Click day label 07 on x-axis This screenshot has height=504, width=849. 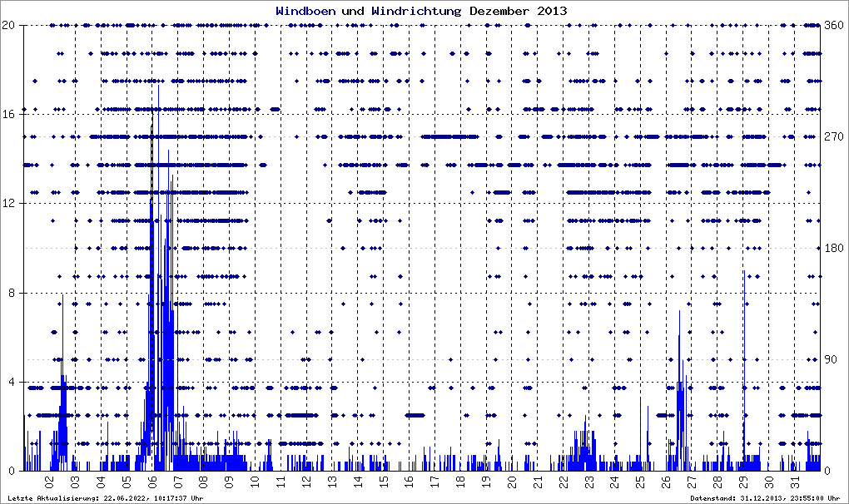[x=177, y=482]
